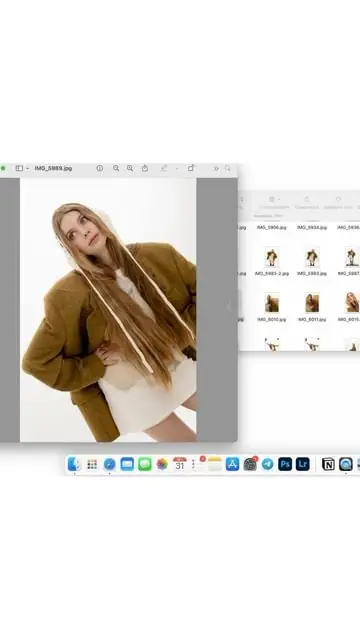Click the IMG_6011.jpg file name label
The height and width of the screenshot is (640, 360).
tap(312, 319)
